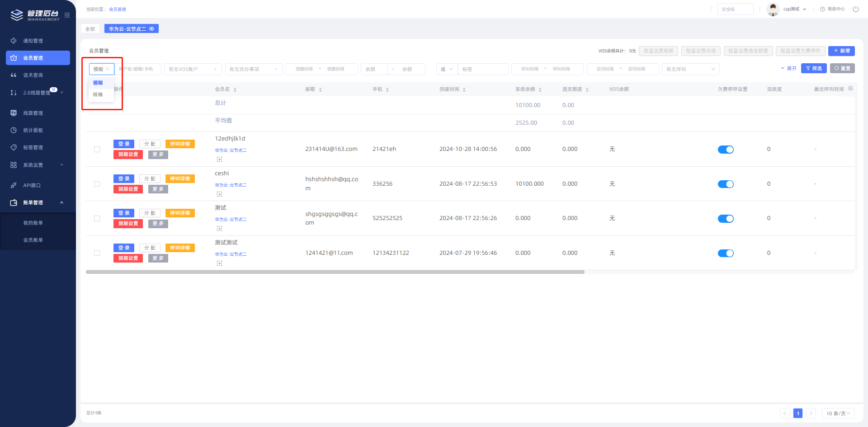Screen dimensions: 868x427
Task: Collapse the 账单管理 submenu chevron
Action: coord(62,202)
